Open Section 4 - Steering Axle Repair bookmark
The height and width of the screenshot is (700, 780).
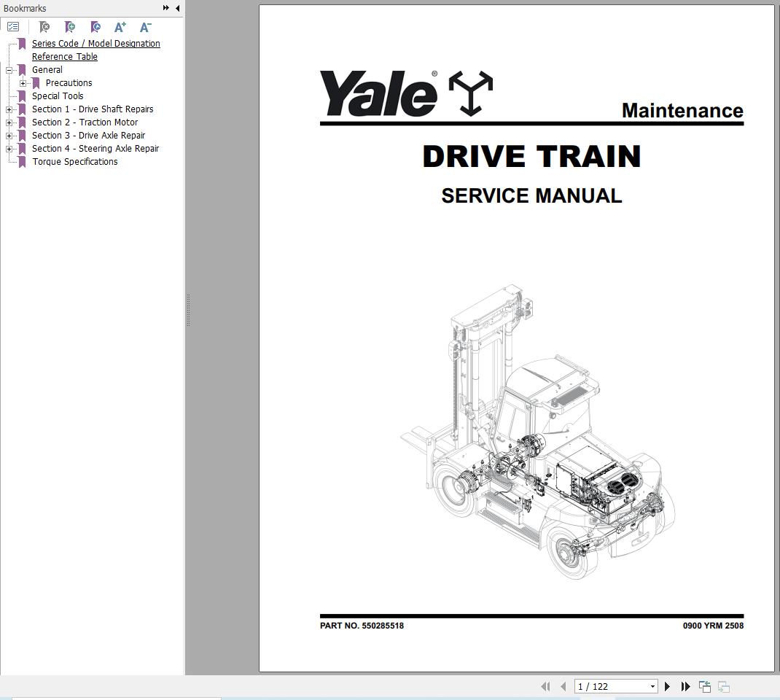(95, 148)
